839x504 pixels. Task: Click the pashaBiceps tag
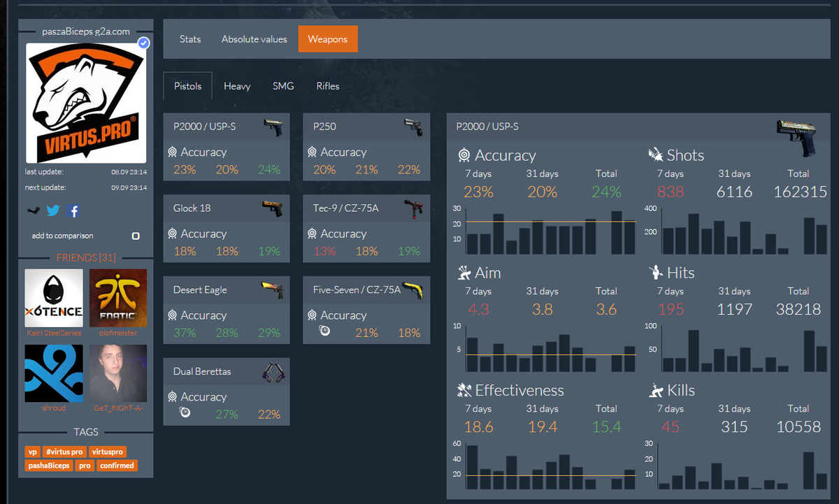click(50, 465)
